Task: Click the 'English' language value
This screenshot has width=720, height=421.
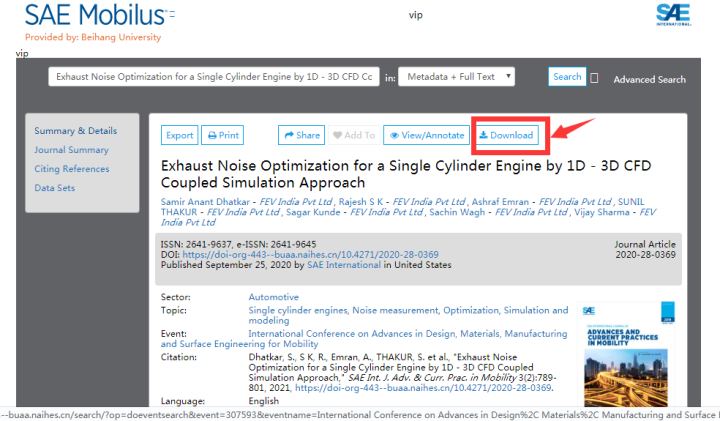Action: (x=264, y=401)
